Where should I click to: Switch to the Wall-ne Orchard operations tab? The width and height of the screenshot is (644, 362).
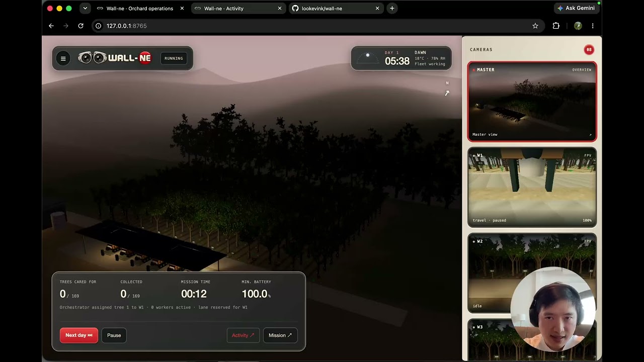tap(140, 8)
